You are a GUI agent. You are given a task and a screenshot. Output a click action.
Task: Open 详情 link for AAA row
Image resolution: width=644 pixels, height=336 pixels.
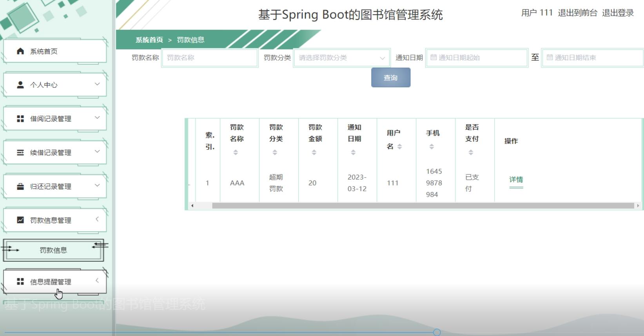point(516,180)
